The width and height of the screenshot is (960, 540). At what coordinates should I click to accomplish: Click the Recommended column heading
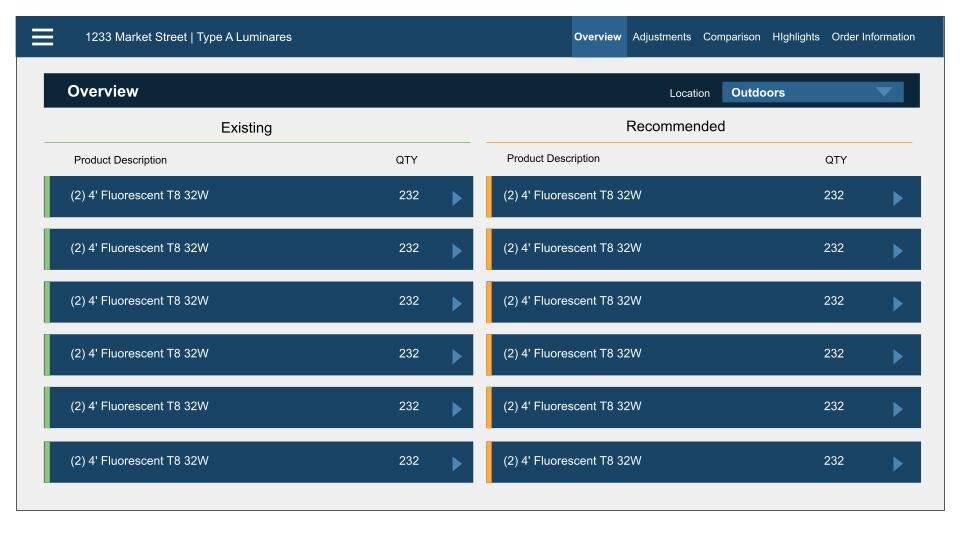675,126
